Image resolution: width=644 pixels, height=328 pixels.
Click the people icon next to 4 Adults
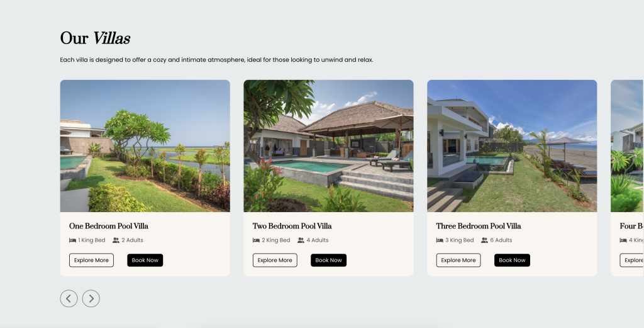[x=301, y=240]
